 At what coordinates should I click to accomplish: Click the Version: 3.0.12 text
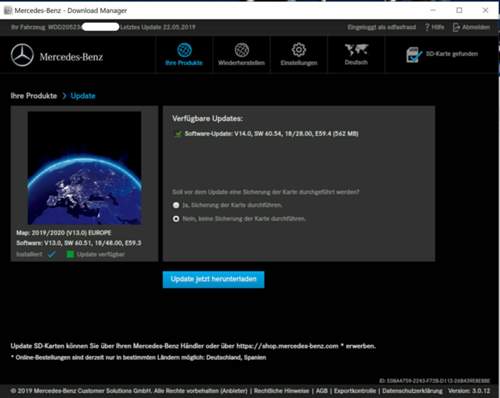[x=469, y=391]
